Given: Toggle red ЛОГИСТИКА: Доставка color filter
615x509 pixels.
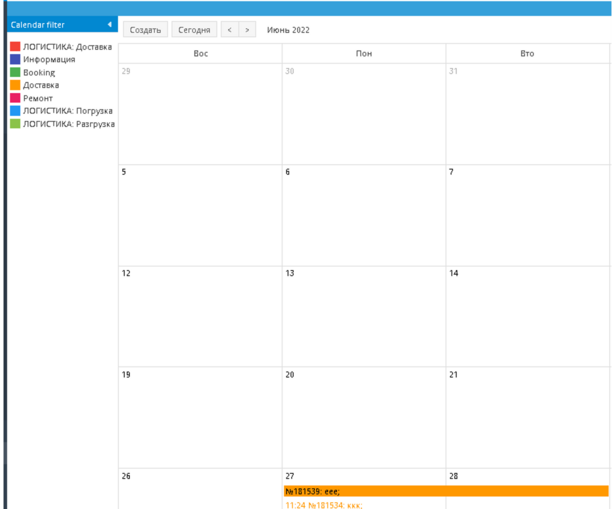Looking at the screenshot, I should click(15, 47).
